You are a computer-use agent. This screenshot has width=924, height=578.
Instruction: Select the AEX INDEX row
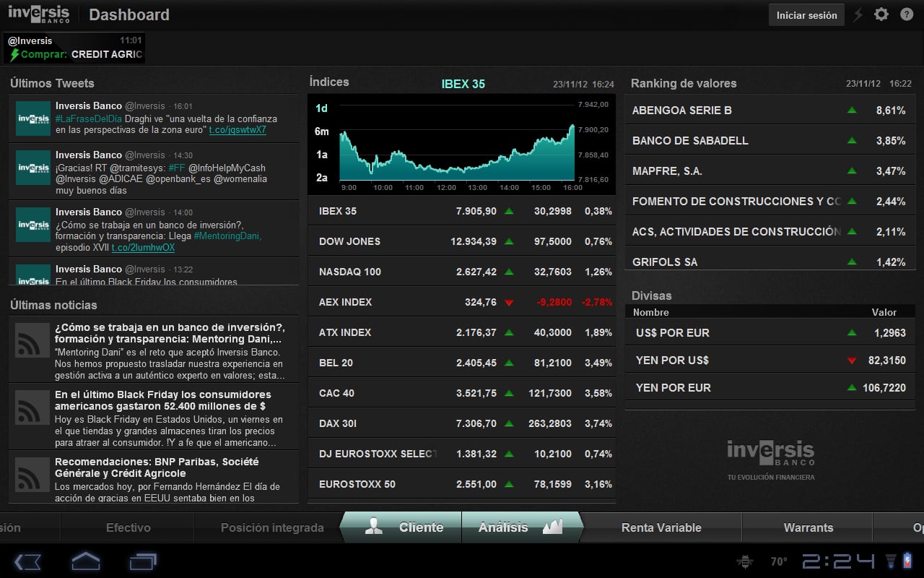pos(462,302)
